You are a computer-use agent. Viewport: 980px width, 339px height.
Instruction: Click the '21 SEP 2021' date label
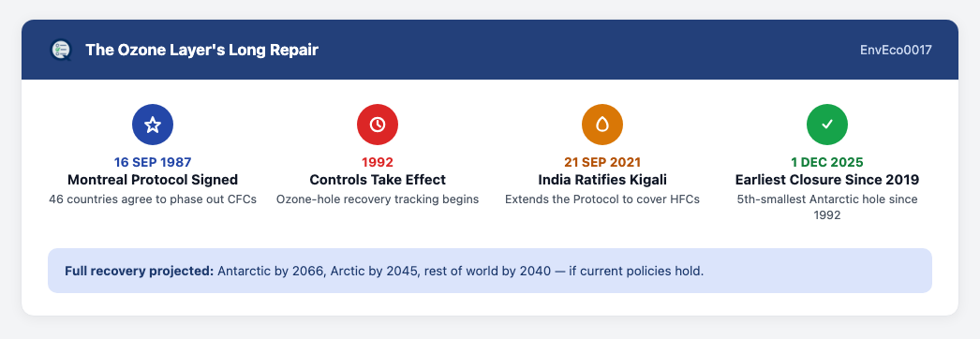click(x=602, y=162)
